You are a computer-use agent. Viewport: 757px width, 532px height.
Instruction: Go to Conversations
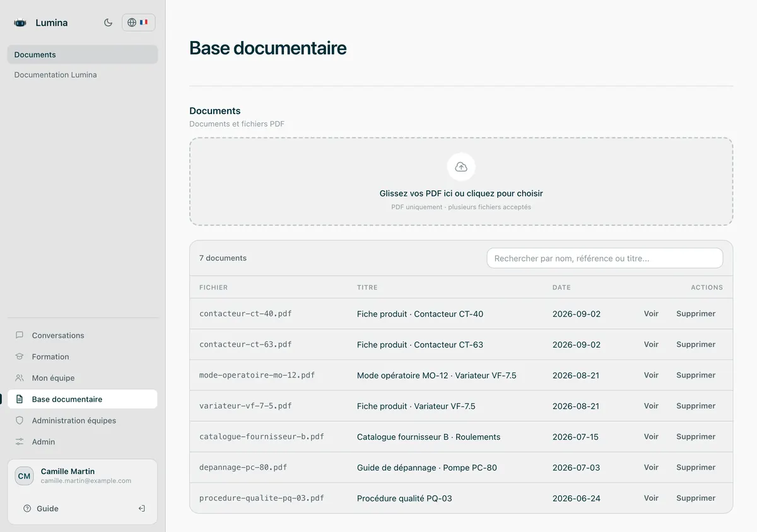pos(83,335)
